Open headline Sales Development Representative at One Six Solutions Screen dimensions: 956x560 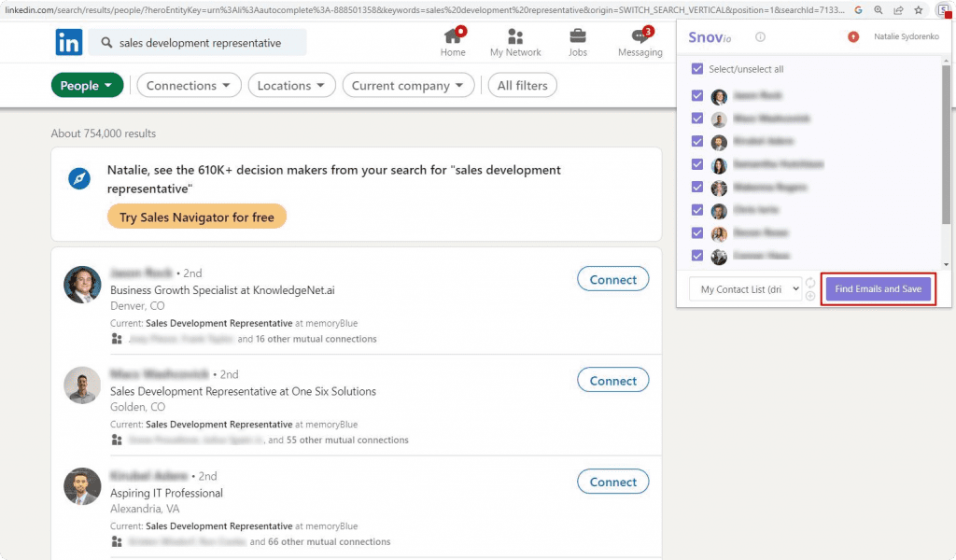coord(244,391)
